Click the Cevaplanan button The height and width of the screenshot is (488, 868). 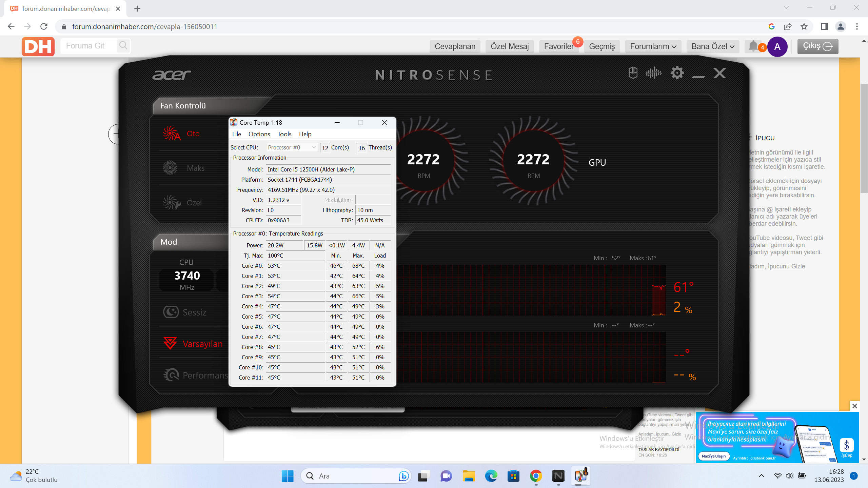(x=455, y=46)
